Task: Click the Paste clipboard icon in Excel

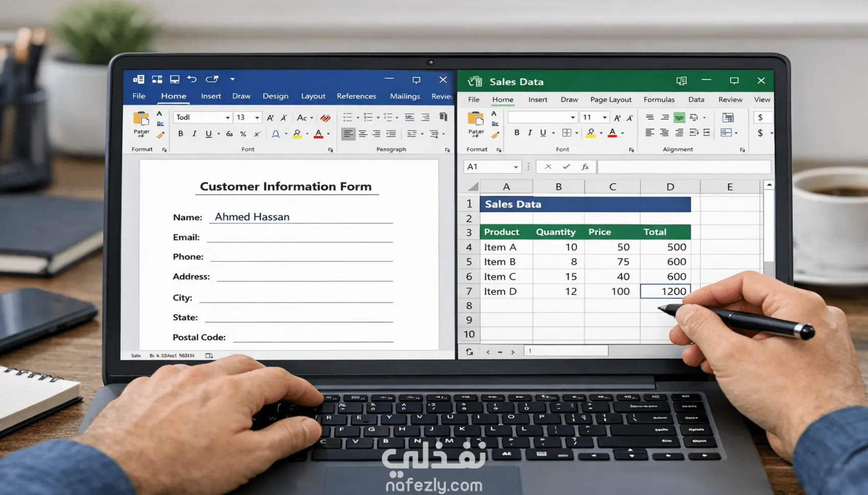Action: click(476, 119)
